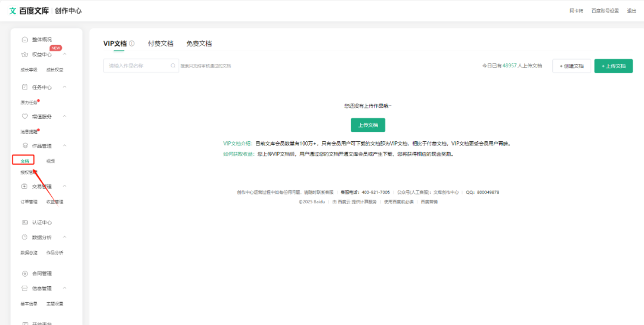Screen dimensions: 644x325
Task: Open 收益管理 in the sidebar
Action: point(55,202)
